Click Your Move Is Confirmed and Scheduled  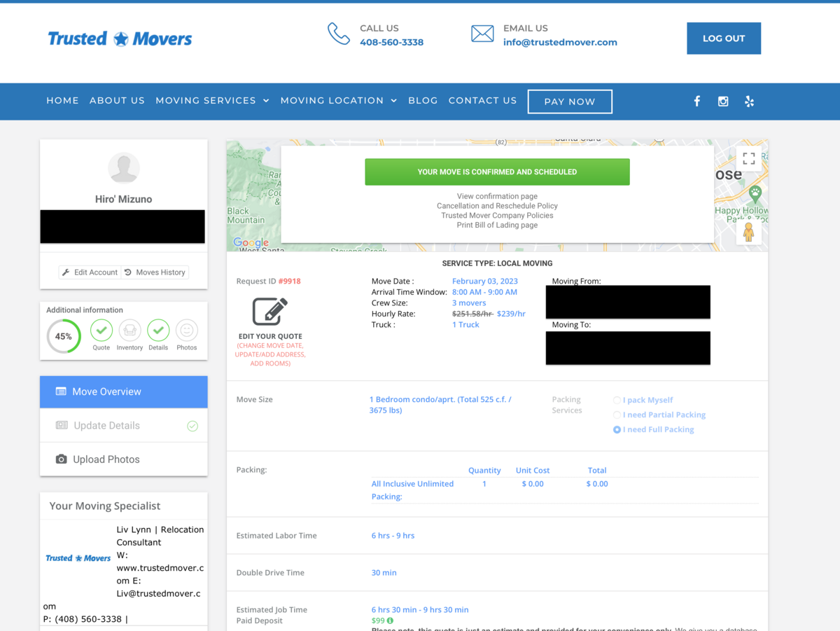coord(497,172)
